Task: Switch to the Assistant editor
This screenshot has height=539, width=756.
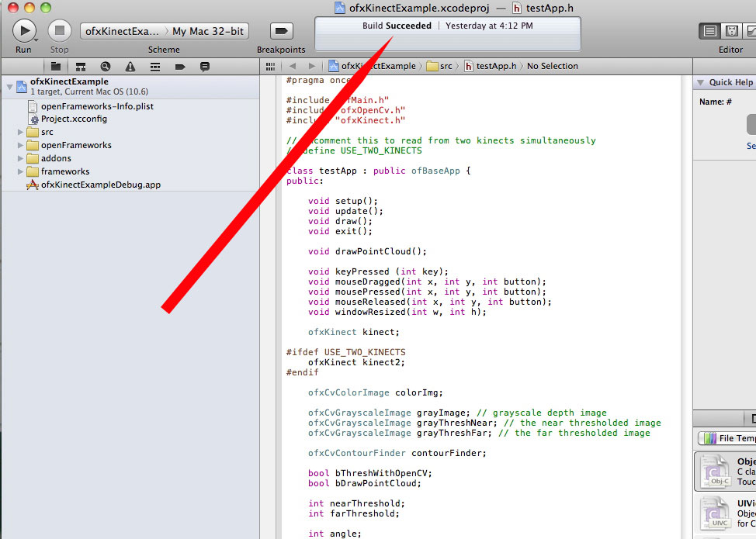Action: pos(731,31)
